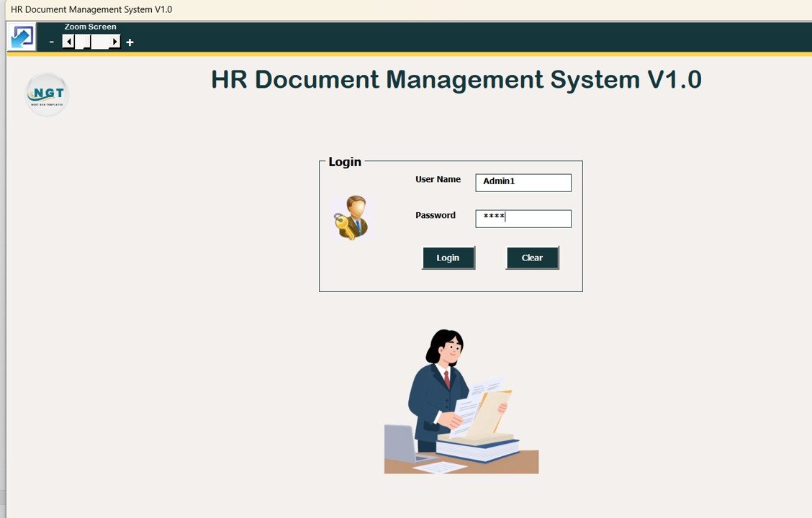Image resolution: width=812 pixels, height=518 pixels.
Task: Select the Admin1 username text
Action: tap(498, 181)
